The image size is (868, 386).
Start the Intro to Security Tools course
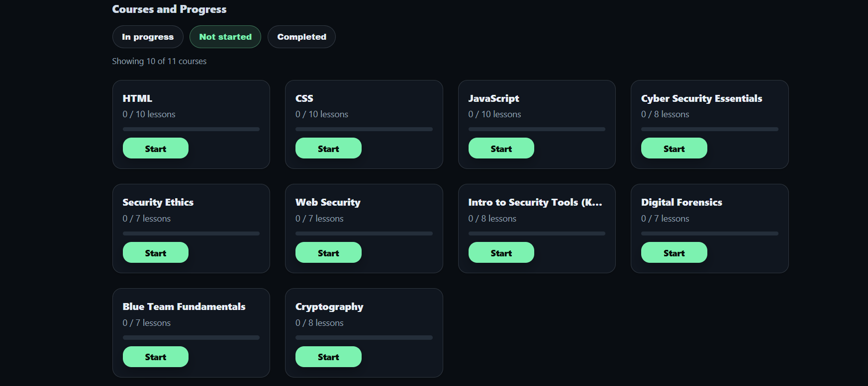501,253
